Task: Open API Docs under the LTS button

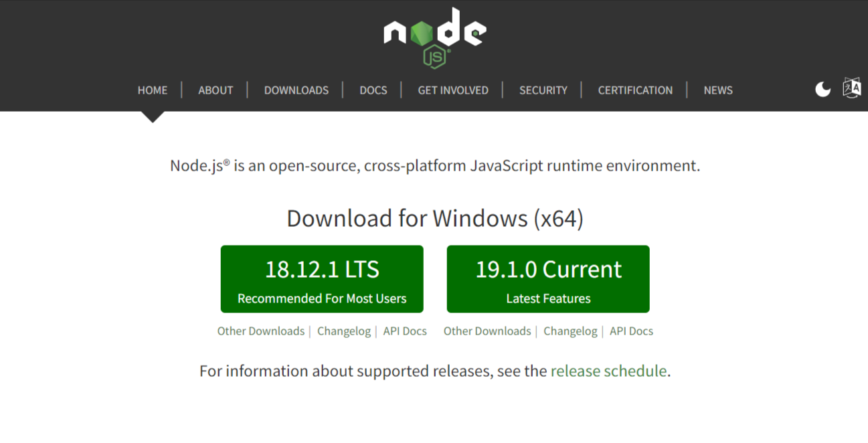Action: (405, 331)
